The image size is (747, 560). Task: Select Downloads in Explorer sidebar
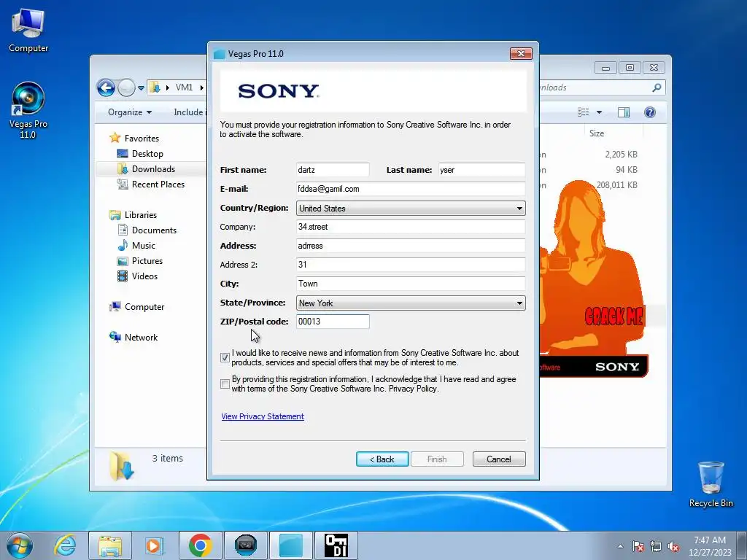[153, 168]
